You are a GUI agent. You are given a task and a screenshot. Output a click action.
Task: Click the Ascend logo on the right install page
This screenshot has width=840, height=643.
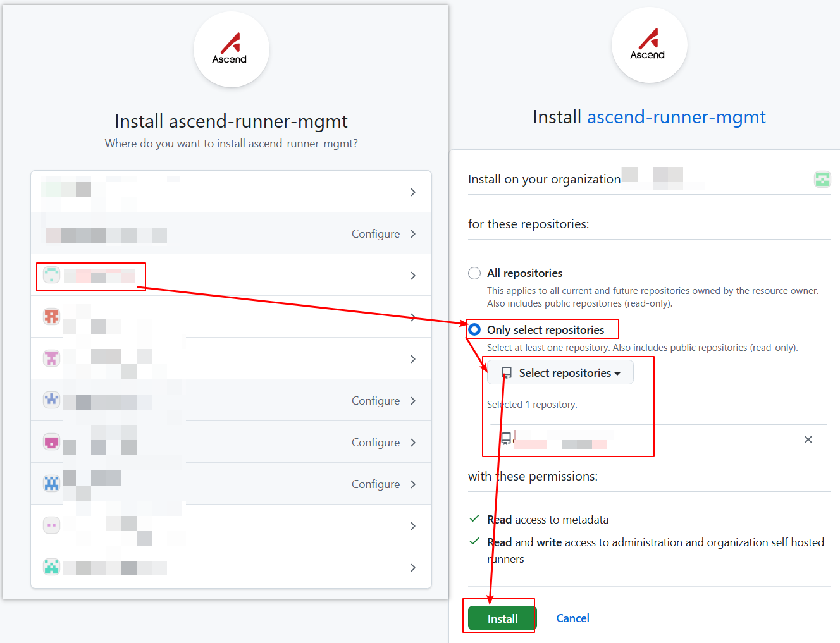coord(649,45)
